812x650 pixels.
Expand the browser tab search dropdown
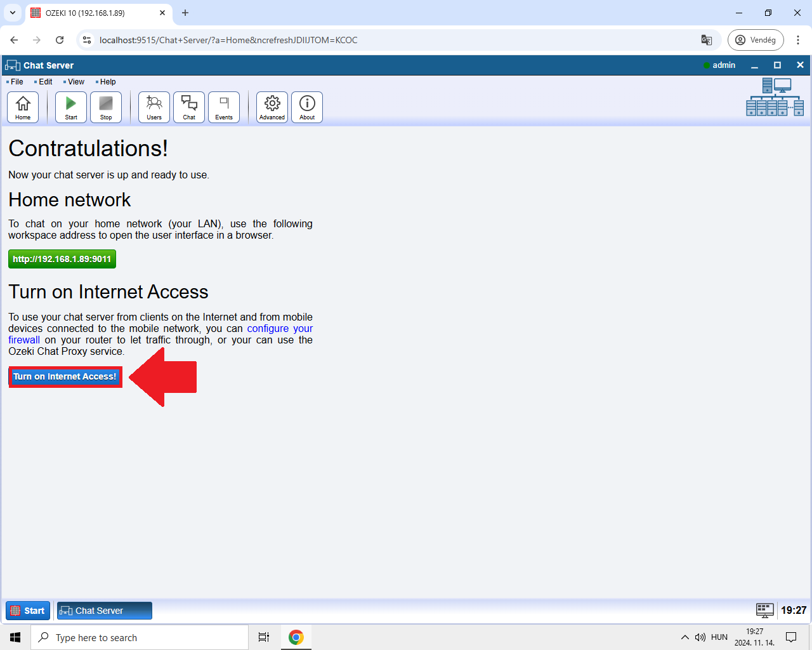13,13
